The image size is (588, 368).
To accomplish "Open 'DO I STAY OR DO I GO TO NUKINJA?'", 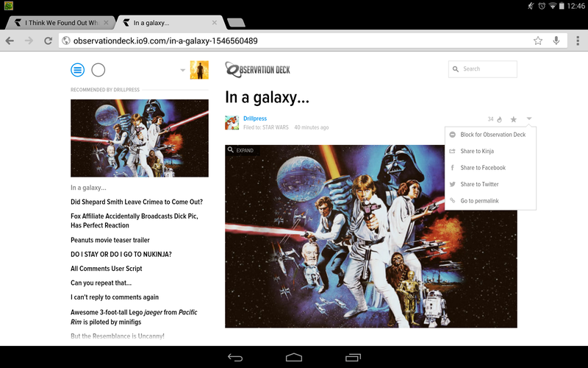I will tap(121, 254).
